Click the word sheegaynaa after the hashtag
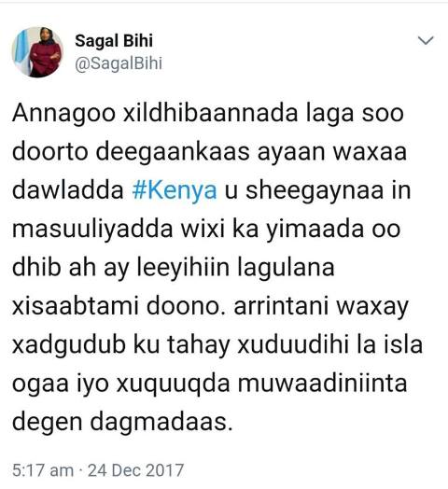Viewport: 448px width, 489px height. click(x=315, y=191)
